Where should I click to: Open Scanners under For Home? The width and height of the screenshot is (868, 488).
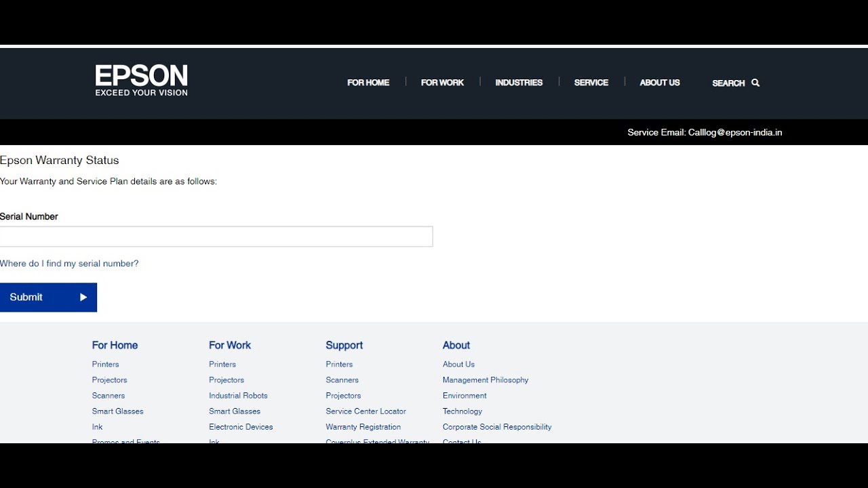tap(108, 396)
